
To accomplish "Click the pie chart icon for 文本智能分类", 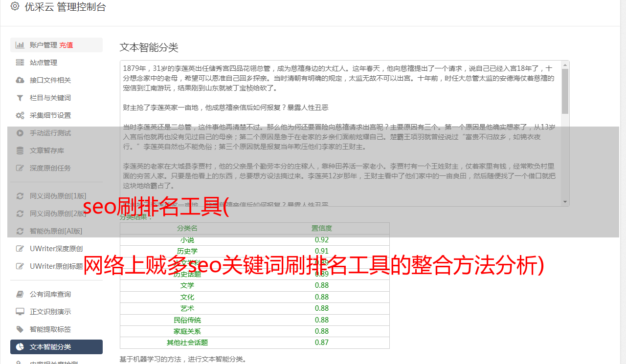I will (x=20, y=347).
